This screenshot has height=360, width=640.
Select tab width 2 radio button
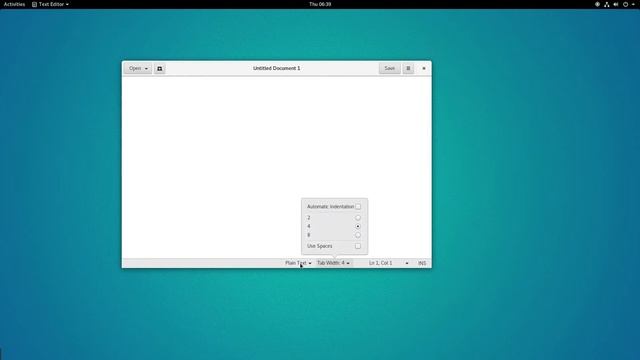pyautogui.click(x=358, y=218)
